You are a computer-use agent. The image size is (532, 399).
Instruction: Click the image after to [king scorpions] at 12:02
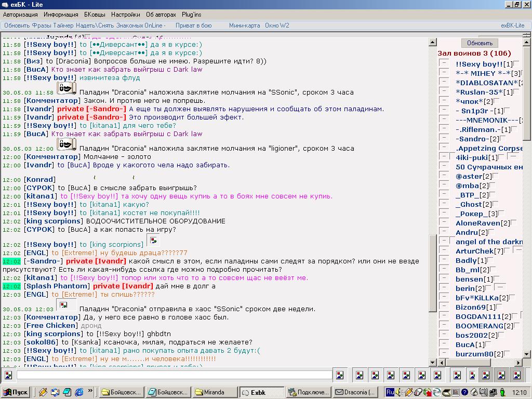click(153, 241)
